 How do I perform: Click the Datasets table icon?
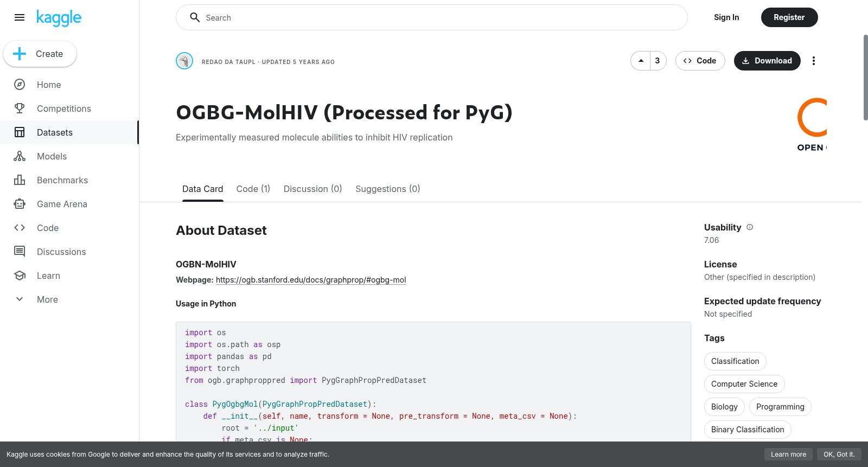click(x=20, y=132)
